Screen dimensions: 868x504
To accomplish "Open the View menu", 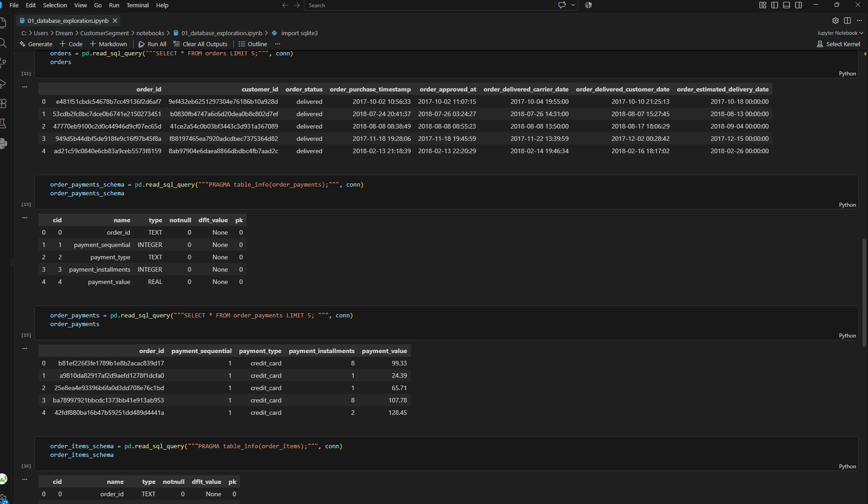I will click(81, 5).
